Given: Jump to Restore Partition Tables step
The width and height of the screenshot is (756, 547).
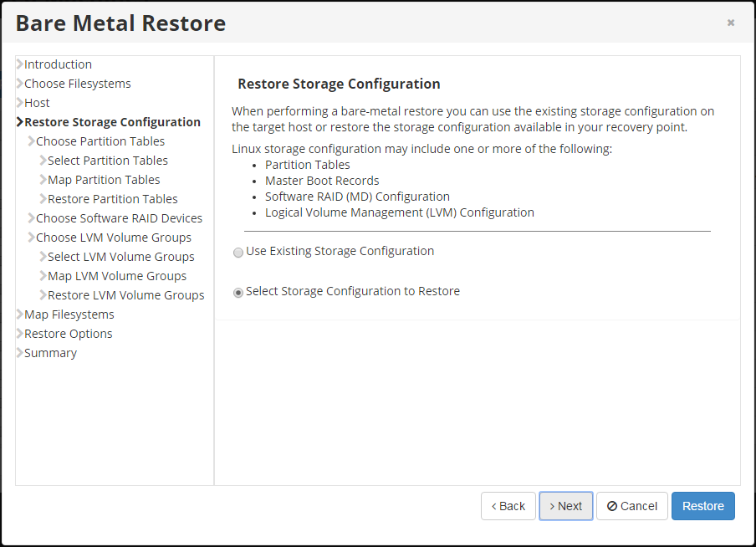Looking at the screenshot, I should [x=112, y=199].
